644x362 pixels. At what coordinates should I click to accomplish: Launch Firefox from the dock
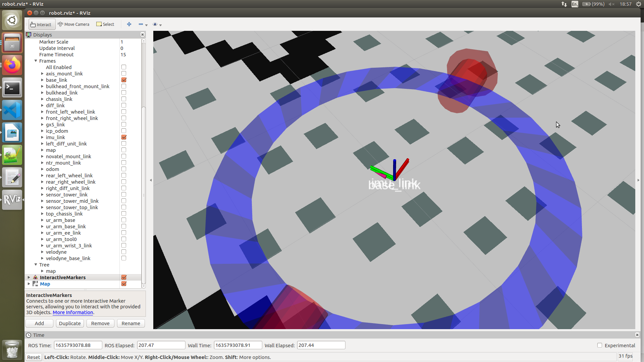point(12,65)
